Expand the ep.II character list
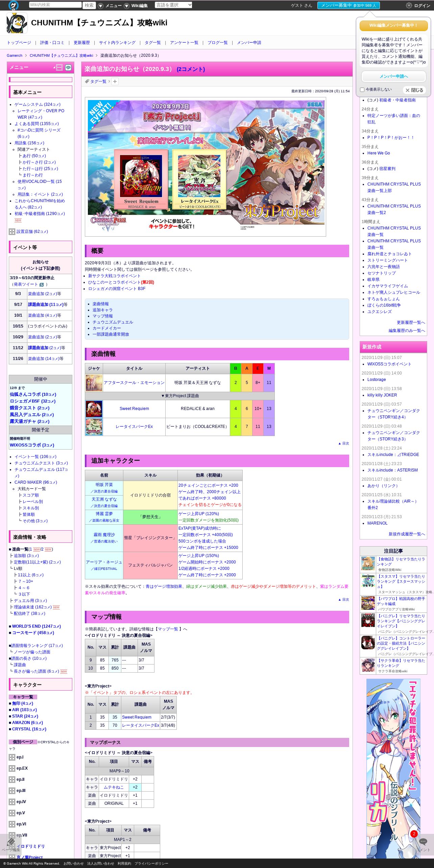Image resolution: width=434 pixels, height=868 pixels. 12,780
